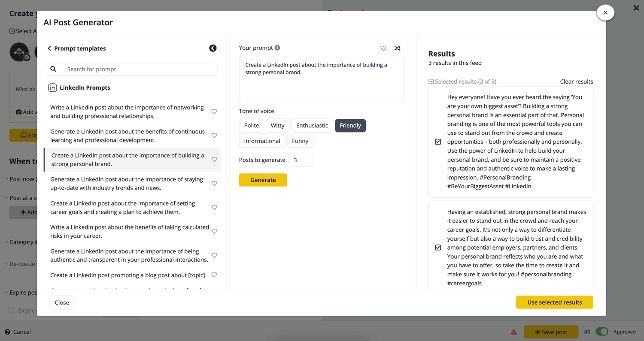Toggle the Selected results (3 of 3) checkbox

coord(431,81)
